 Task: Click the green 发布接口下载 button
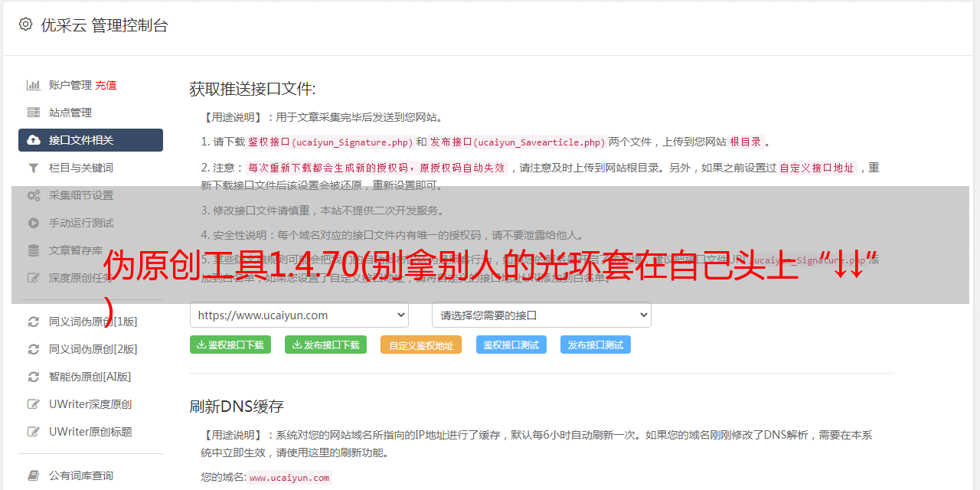point(325,345)
